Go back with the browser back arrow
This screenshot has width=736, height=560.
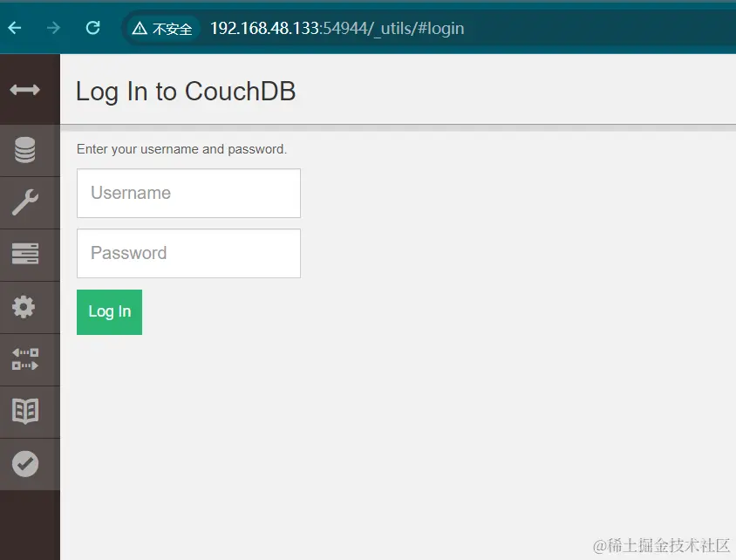(x=15, y=28)
